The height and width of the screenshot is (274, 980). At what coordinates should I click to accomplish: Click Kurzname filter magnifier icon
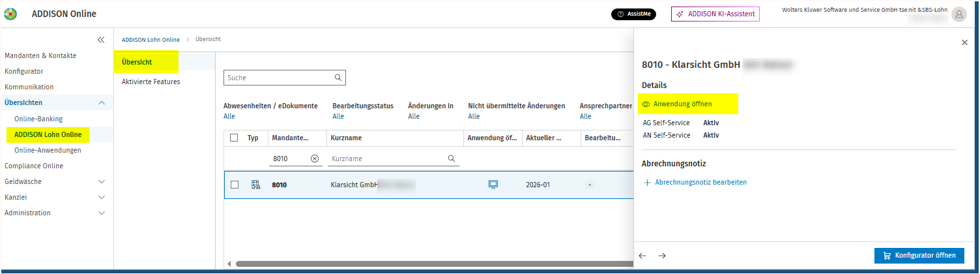click(451, 159)
